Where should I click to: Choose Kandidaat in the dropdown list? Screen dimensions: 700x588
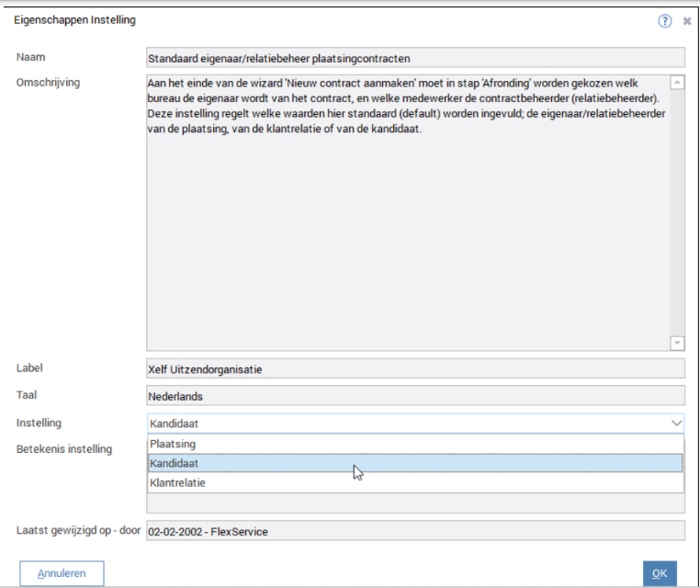(175, 463)
